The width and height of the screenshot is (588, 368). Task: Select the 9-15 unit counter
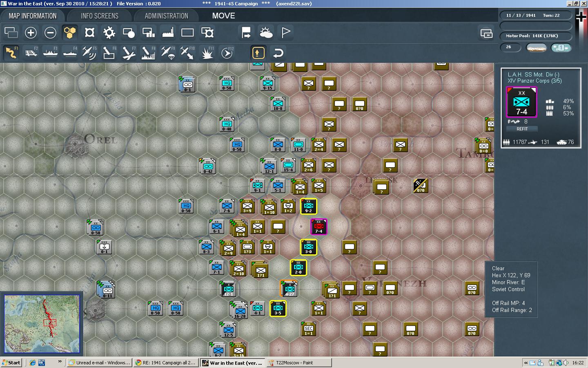[267, 83]
